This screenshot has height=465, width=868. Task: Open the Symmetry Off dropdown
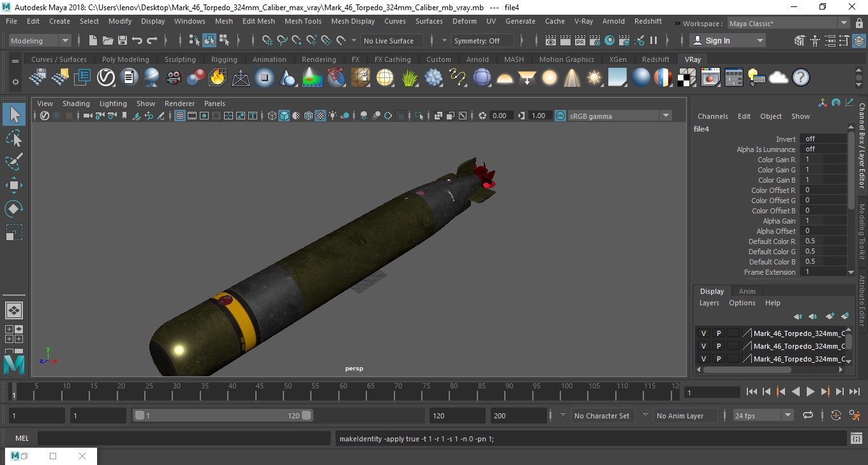483,40
